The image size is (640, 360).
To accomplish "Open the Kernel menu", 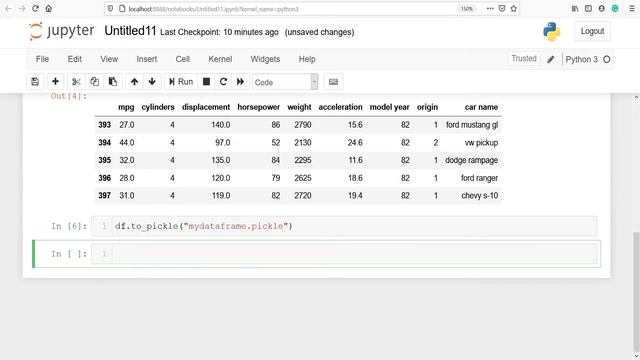I will click(220, 59).
